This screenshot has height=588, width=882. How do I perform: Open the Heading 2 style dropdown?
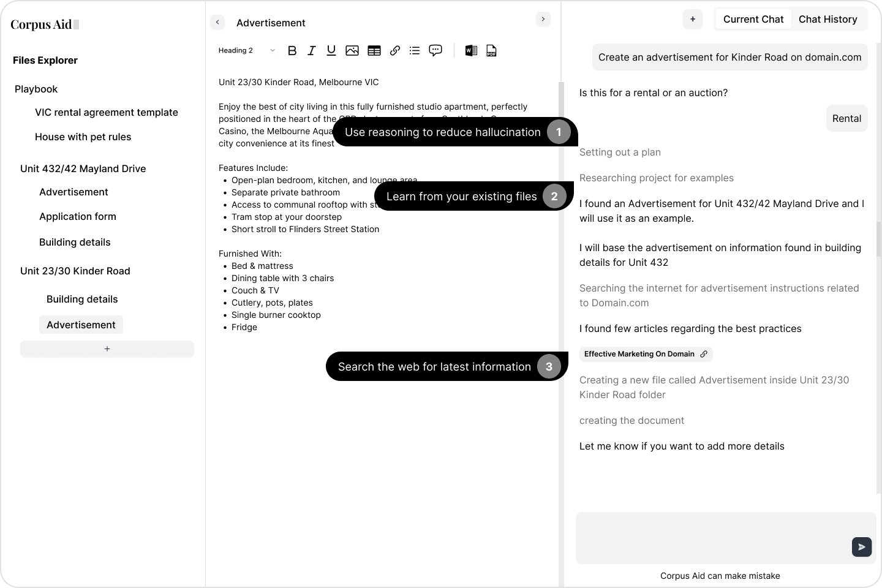tap(247, 51)
